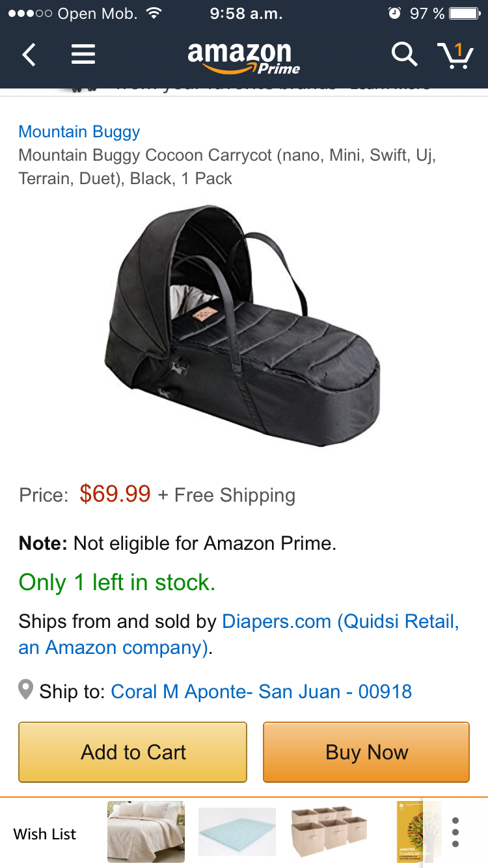
Task: Tap the product title text
Action: pyautogui.click(x=227, y=167)
